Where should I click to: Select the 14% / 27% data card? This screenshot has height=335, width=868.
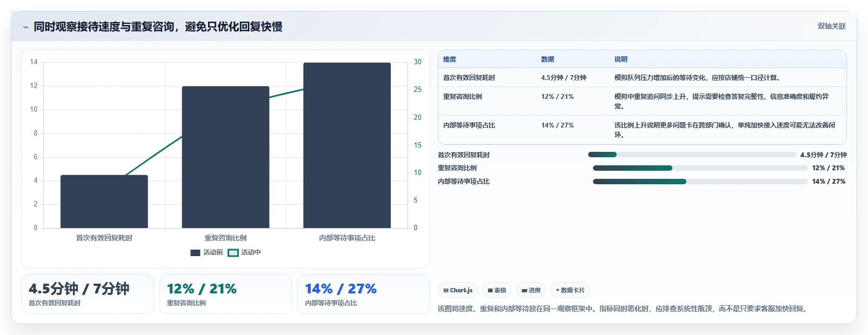(363, 294)
